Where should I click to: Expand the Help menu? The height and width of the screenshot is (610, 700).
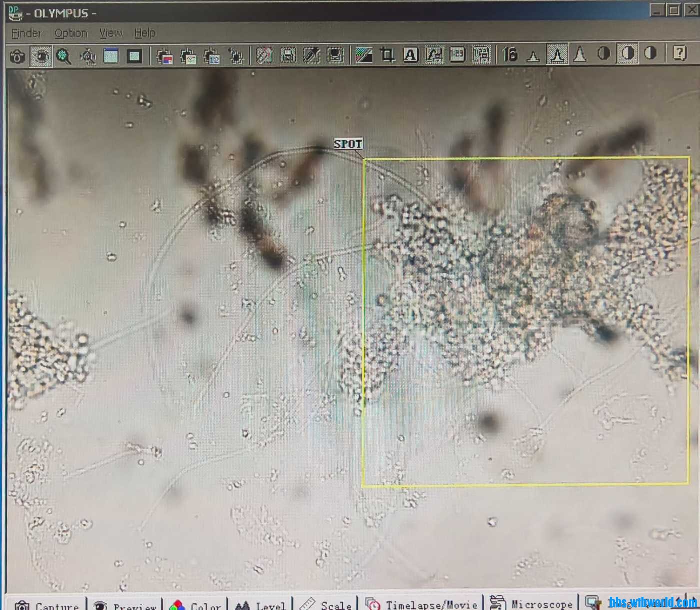coord(145,33)
